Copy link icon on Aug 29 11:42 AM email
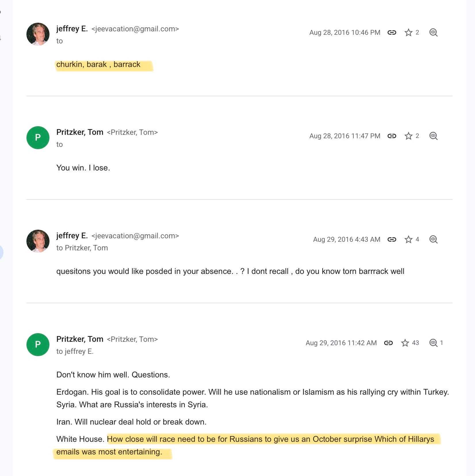The height and width of the screenshot is (476, 475). (x=388, y=343)
